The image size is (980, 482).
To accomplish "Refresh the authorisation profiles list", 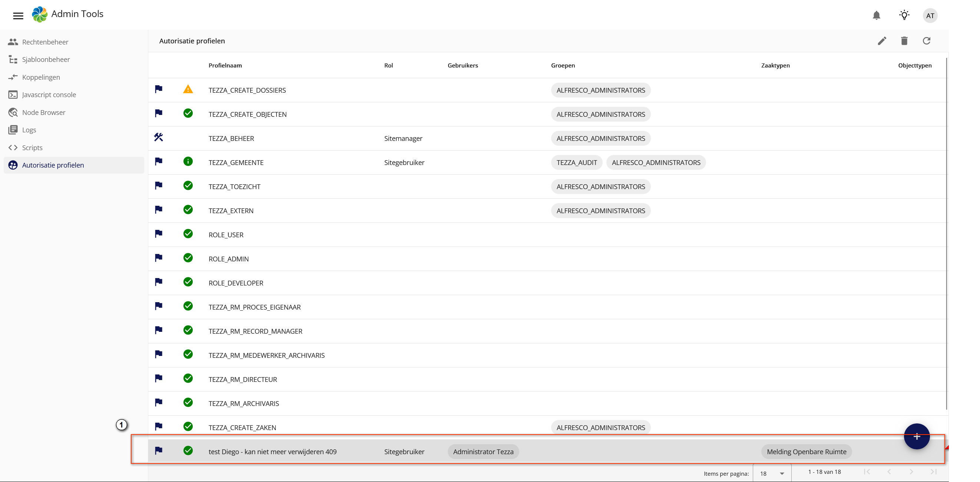I will coord(926,41).
